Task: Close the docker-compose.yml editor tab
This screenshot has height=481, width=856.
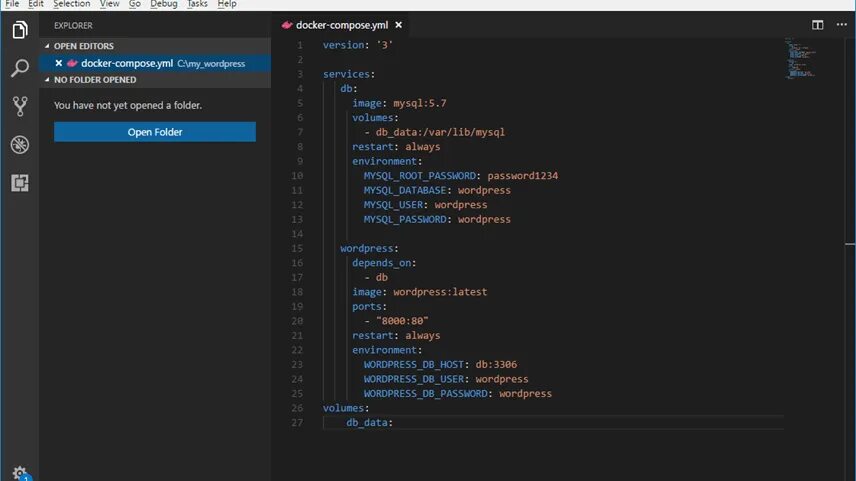Action: (399, 25)
